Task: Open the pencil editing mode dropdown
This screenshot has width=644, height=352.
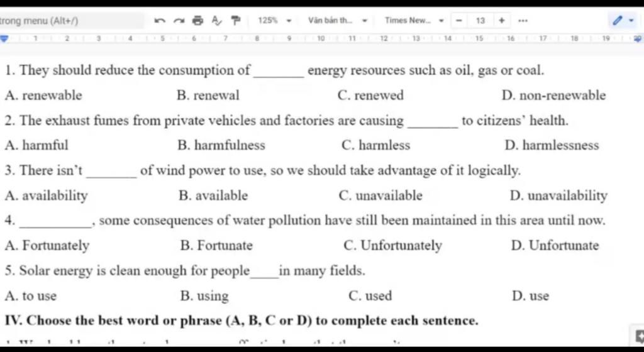Action: click(623, 21)
